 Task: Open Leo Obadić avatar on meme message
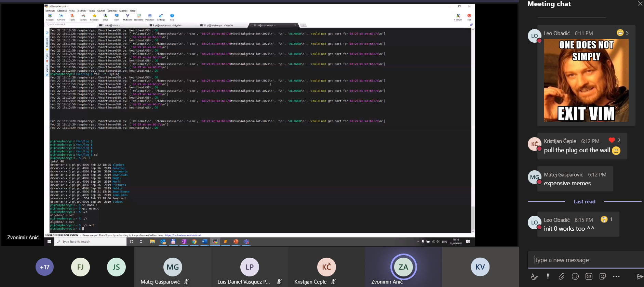pyautogui.click(x=535, y=36)
